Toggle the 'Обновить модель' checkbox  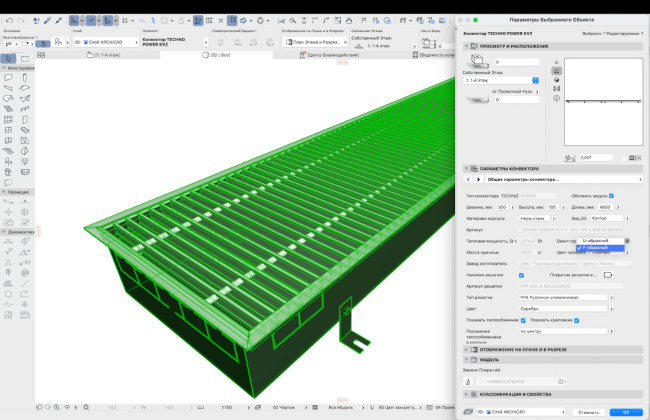611,196
